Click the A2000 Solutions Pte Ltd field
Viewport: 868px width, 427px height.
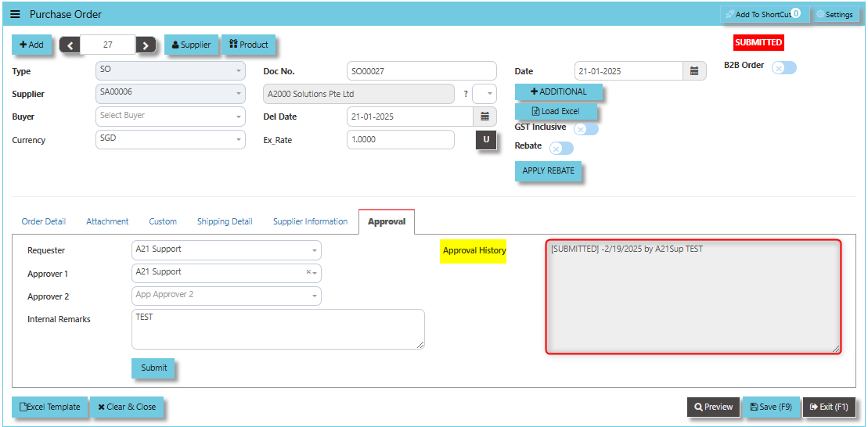click(x=358, y=94)
